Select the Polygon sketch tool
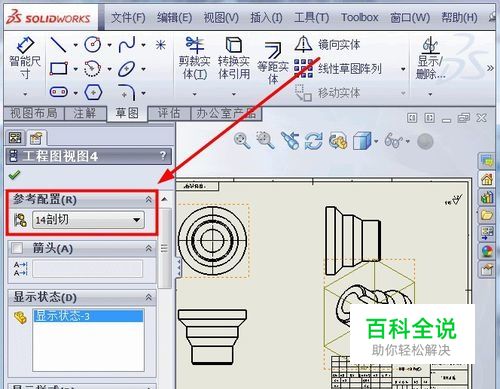500x389 pixels. 93,92
